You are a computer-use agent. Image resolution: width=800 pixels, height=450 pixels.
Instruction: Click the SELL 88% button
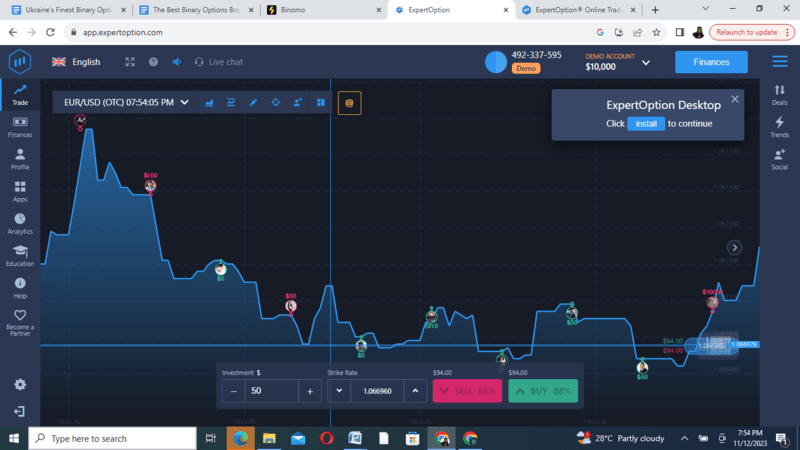pyautogui.click(x=467, y=391)
